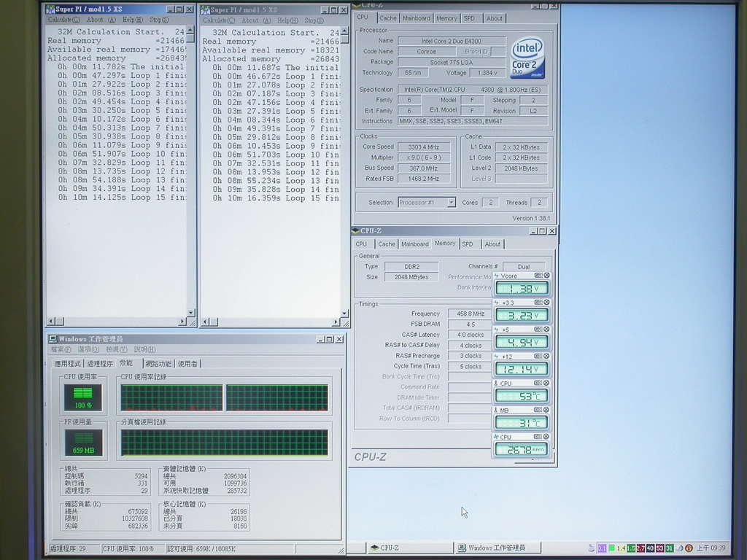Image resolution: width=747 pixels, height=560 pixels.
Task: Open settings icon on the CPU temperature gadget
Action: click(538, 383)
